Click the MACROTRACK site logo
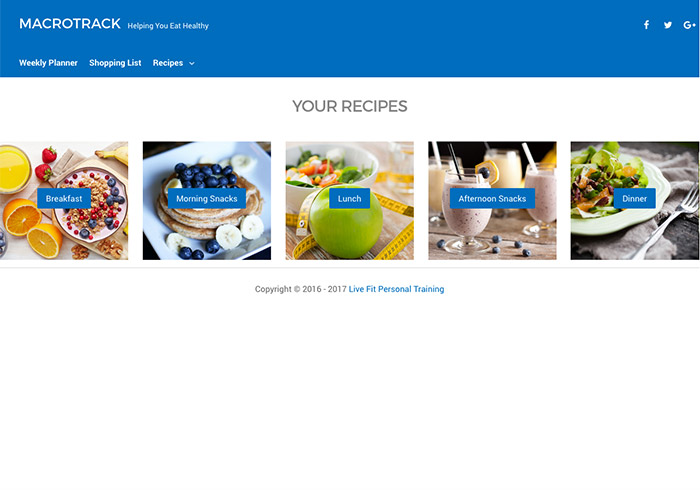Viewport: 700px width, 490px height. point(70,24)
